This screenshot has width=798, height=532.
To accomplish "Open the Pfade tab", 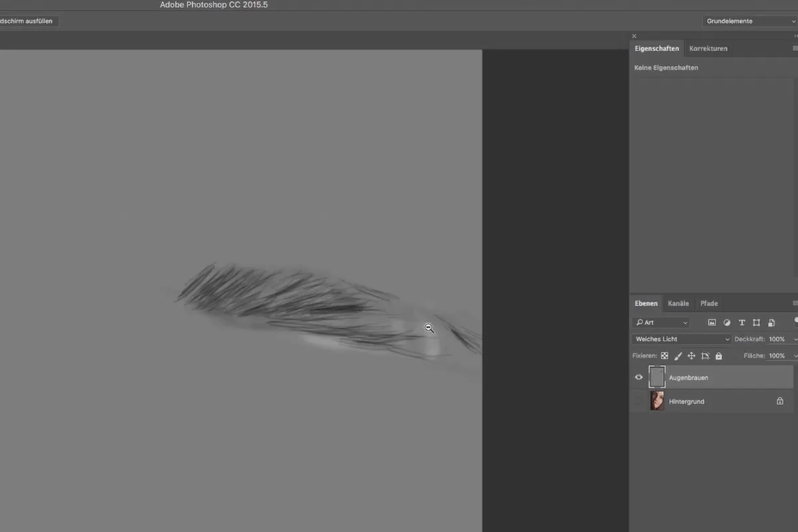I will [x=709, y=303].
